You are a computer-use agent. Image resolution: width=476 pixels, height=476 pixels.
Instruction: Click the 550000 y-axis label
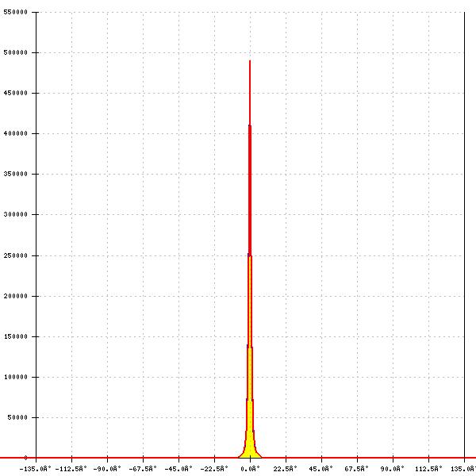pyautogui.click(x=16, y=12)
